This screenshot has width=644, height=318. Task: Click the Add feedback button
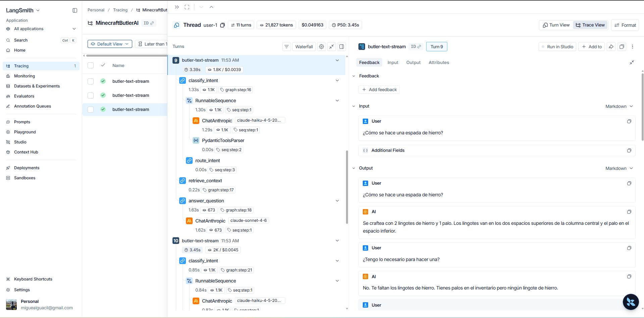click(x=379, y=89)
